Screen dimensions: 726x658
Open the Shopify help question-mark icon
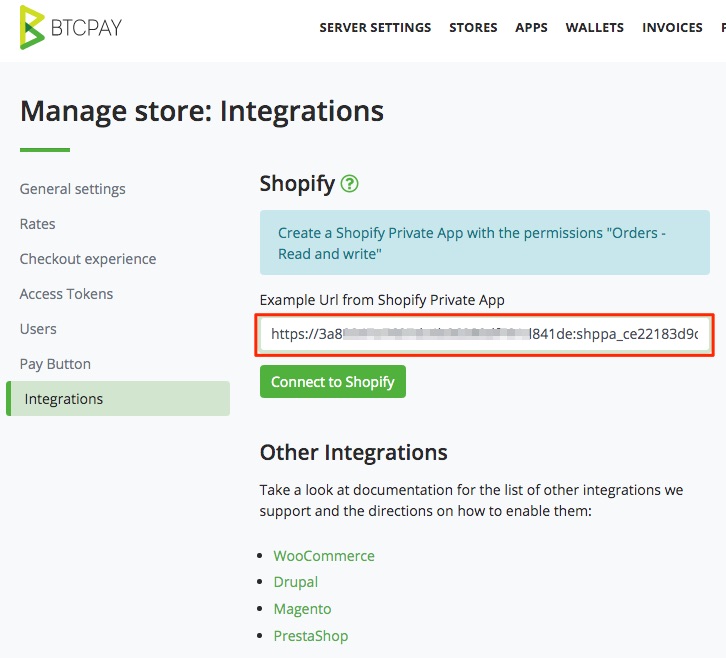(x=350, y=184)
